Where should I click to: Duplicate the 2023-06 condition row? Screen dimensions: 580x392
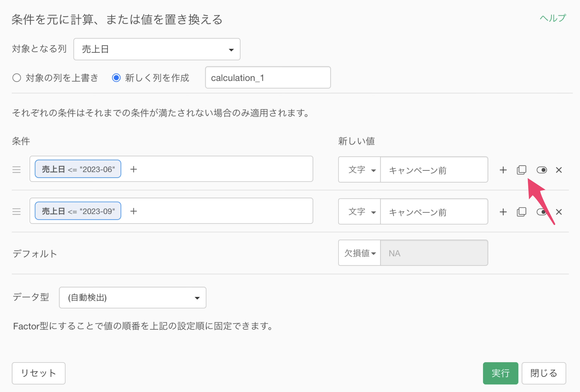click(521, 170)
